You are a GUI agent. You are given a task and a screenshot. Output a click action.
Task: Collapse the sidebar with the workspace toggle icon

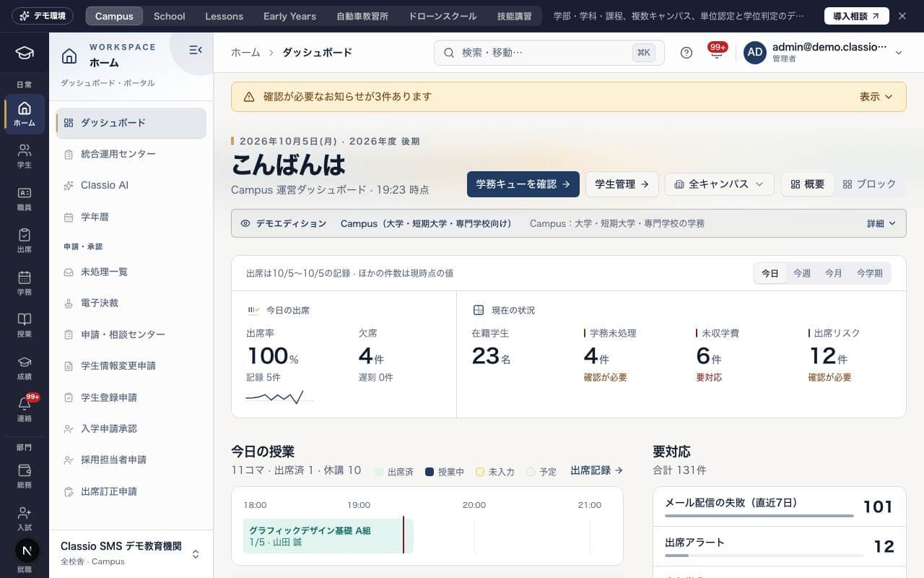[x=195, y=50]
